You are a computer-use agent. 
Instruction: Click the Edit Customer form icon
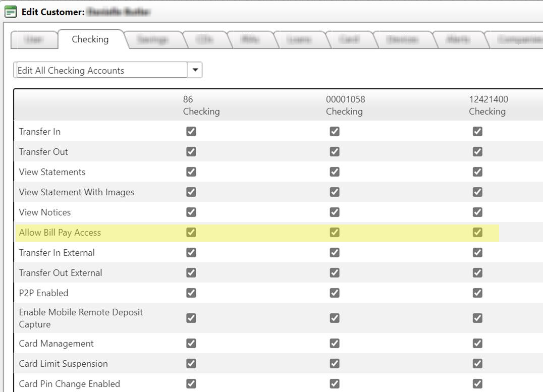11,12
